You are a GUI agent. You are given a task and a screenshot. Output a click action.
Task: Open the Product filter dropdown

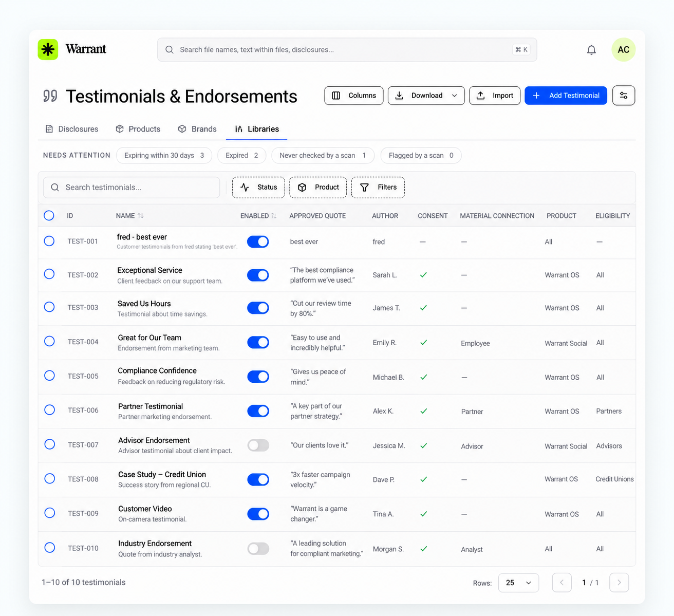[318, 188]
